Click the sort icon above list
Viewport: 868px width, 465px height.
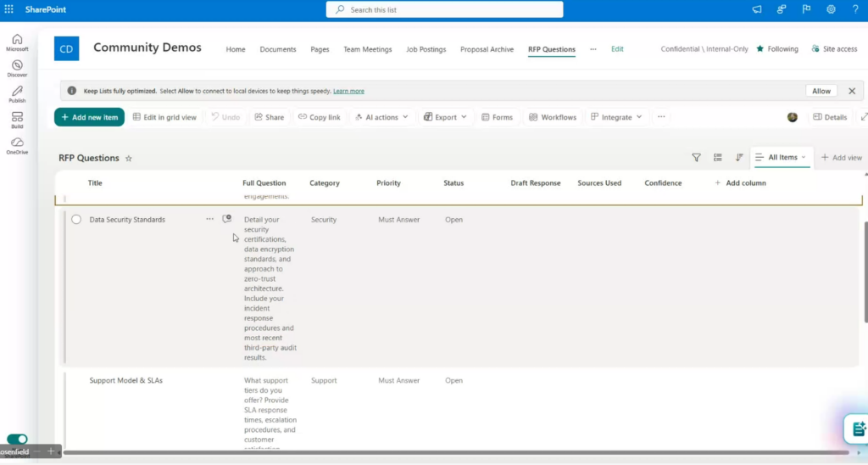(739, 158)
